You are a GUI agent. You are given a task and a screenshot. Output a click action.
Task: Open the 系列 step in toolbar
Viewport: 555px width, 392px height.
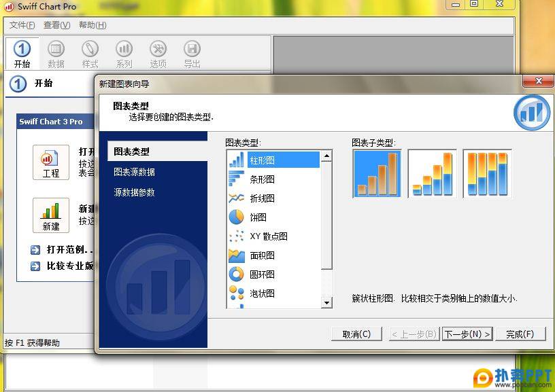click(124, 49)
